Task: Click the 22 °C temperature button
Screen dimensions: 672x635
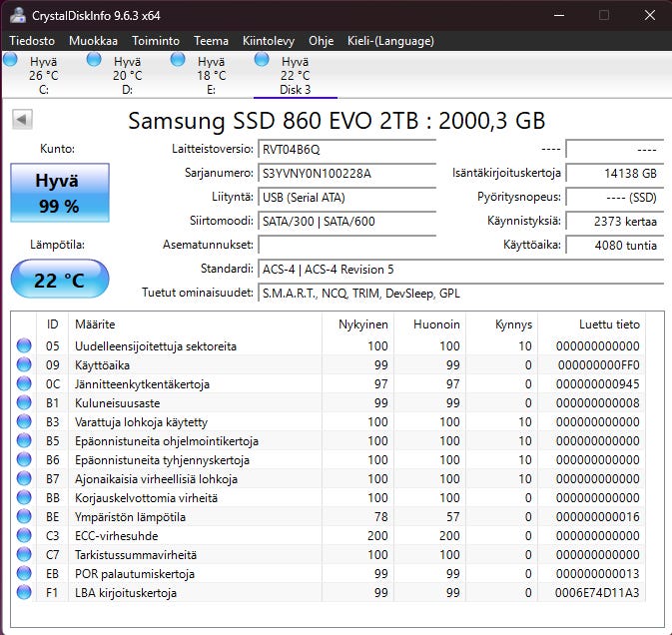Action: (x=59, y=280)
